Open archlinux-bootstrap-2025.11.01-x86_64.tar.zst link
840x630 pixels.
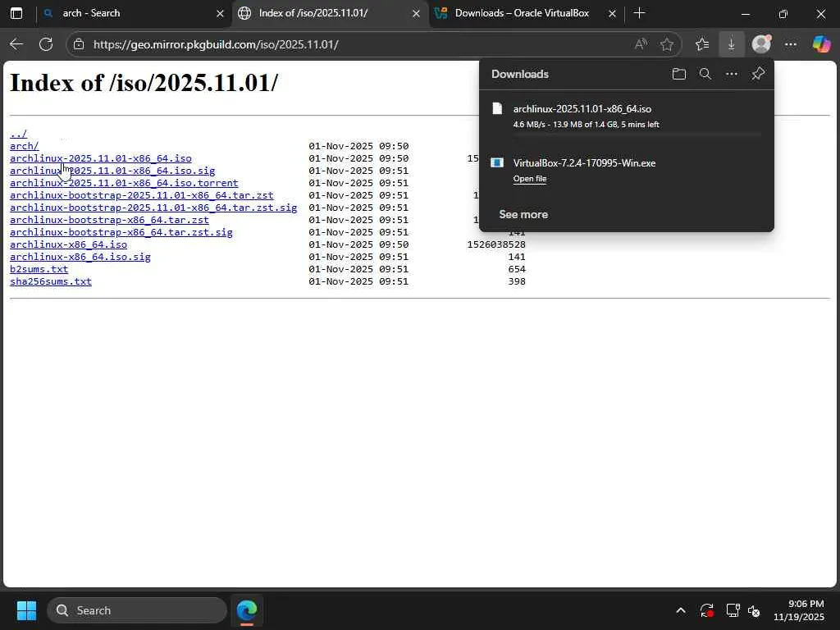point(141,195)
